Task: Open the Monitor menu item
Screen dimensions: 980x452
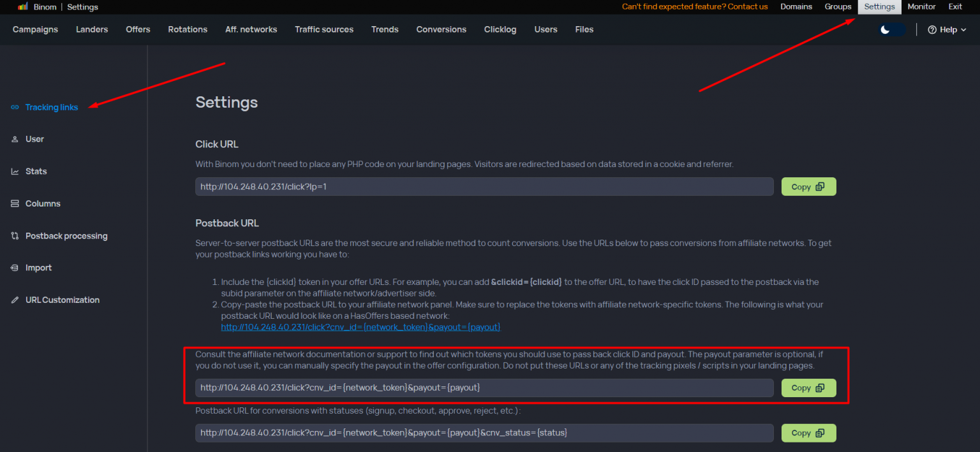Action: click(x=921, y=7)
